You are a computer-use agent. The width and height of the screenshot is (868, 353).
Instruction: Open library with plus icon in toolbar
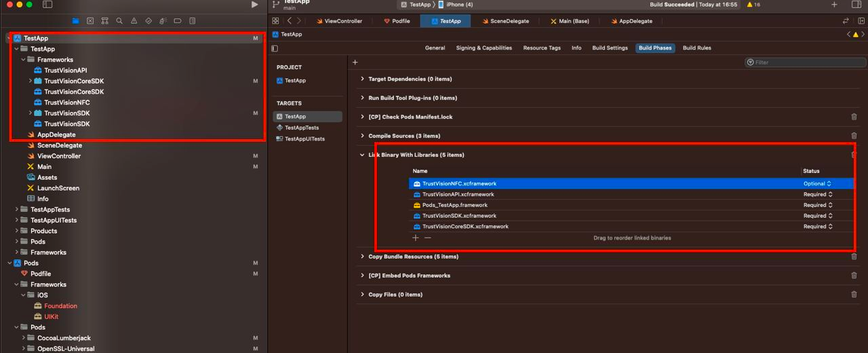pyautogui.click(x=834, y=5)
